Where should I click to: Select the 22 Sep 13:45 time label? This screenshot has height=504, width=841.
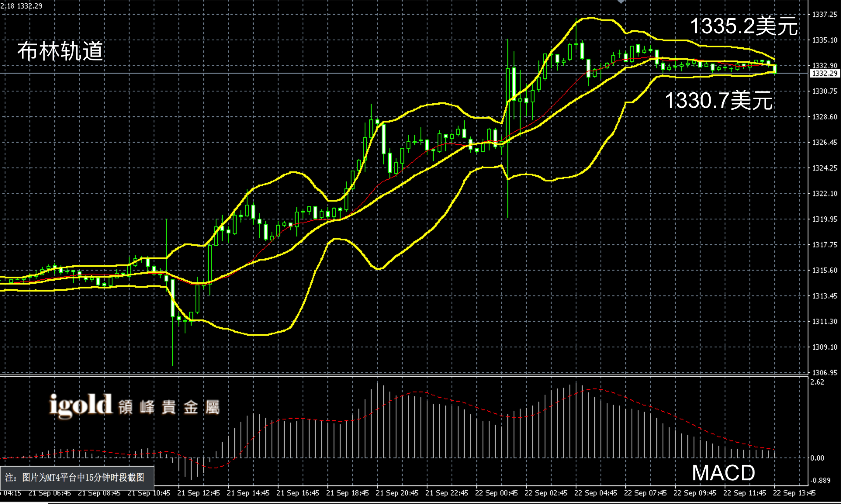pos(794,493)
